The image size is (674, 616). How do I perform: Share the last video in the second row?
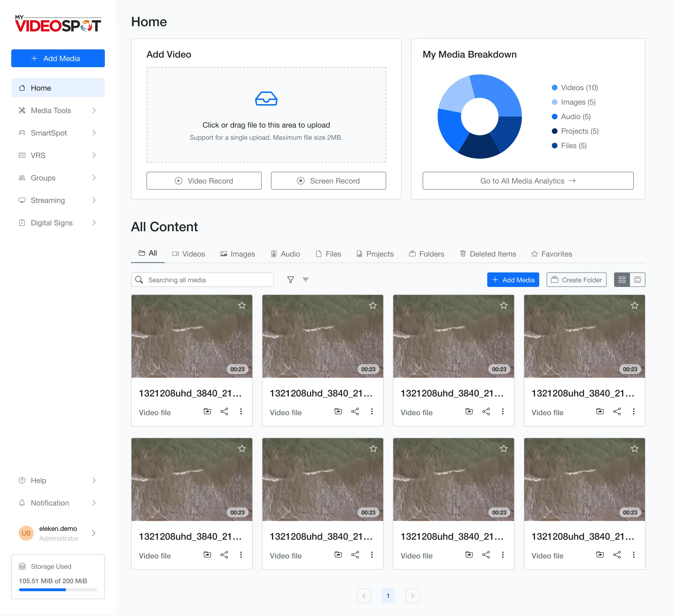tap(617, 555)
